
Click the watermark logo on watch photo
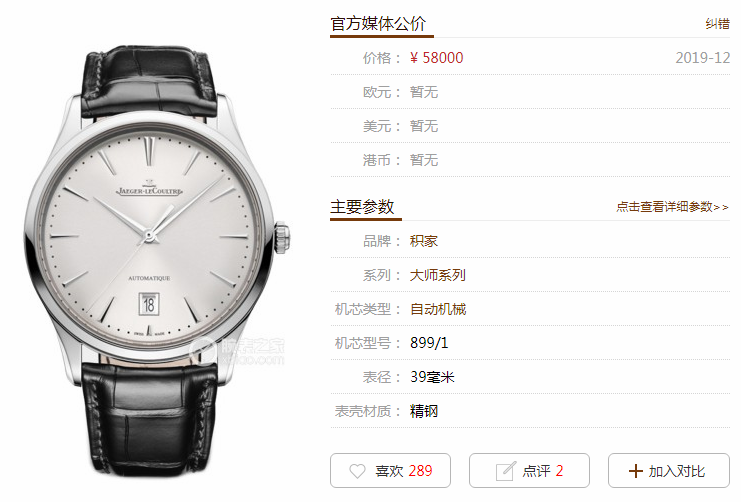click(237, 352)
